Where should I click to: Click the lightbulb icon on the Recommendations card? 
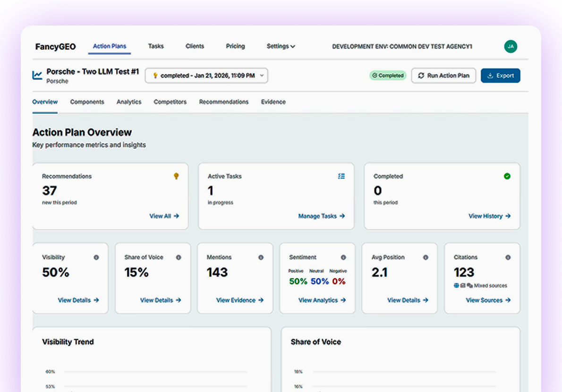pyautogui.click(x=176, y=176)
